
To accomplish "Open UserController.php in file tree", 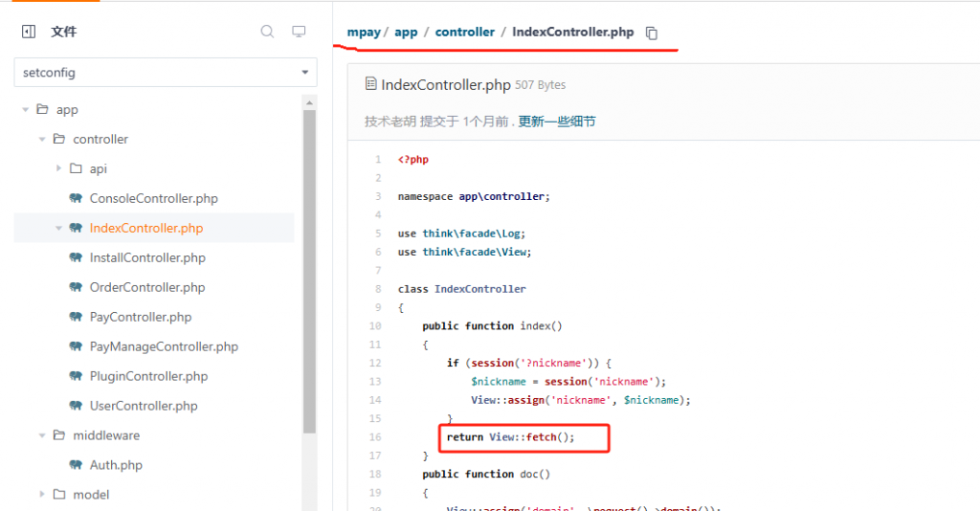I will click(144, 406).
